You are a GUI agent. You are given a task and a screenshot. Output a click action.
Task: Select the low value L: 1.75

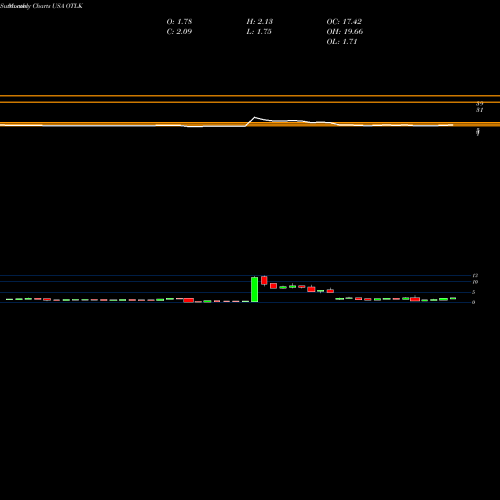tap(259, 31)
